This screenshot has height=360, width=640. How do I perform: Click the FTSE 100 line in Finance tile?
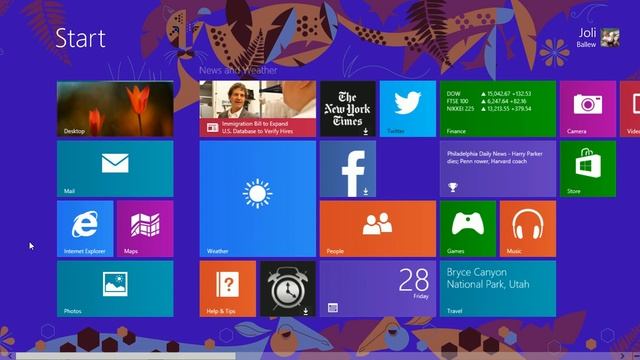pos(486,101)
